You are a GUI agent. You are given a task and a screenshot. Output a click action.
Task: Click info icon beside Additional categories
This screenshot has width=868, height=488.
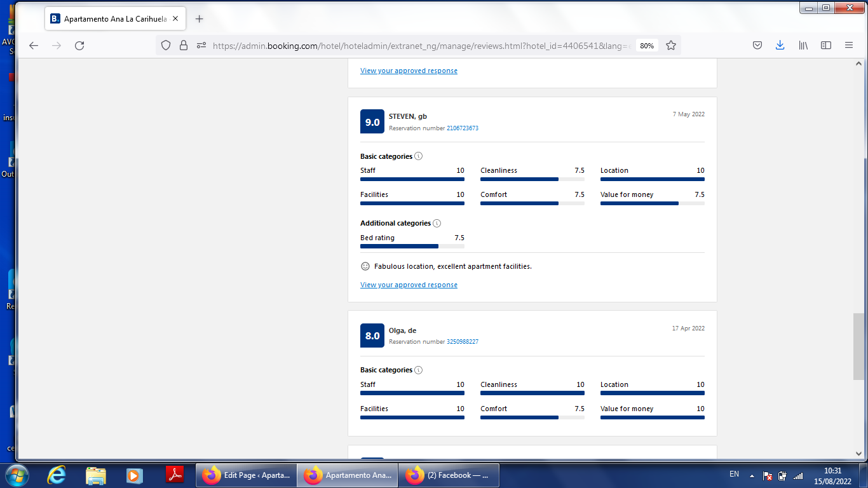(437, 223)
